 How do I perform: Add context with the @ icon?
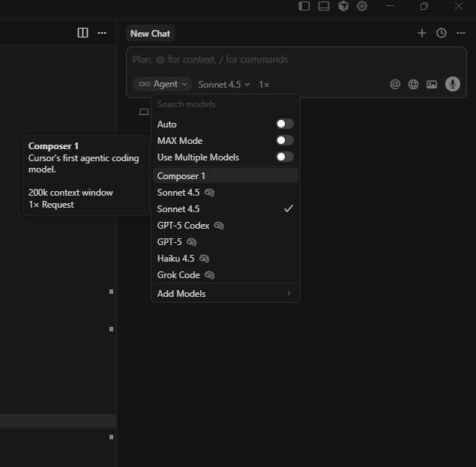point(395,84)
